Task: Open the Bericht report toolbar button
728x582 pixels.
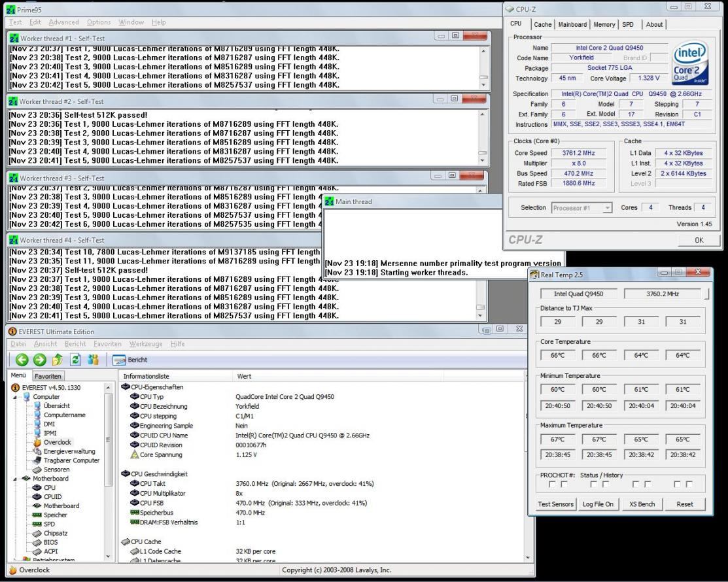Action: (130, 360)
